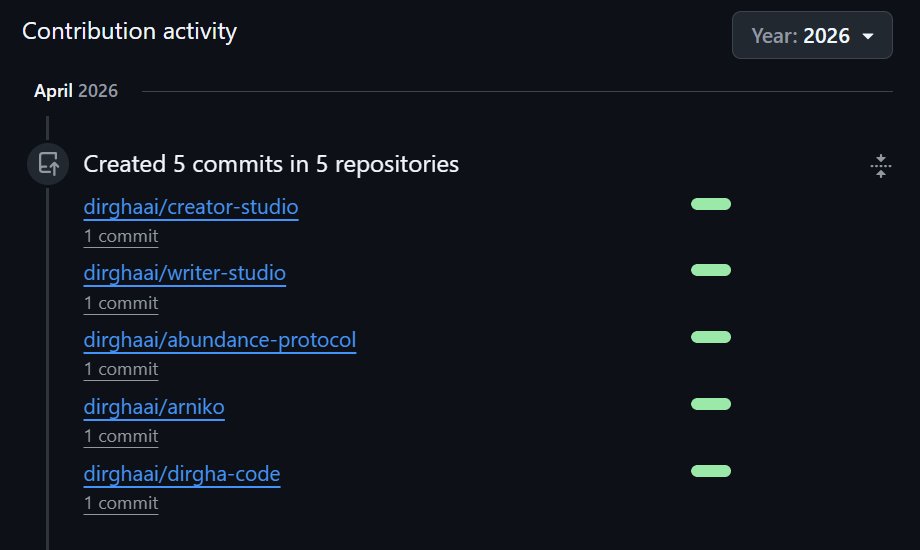
Task: View 1 commit under dirgha-code
Action: coord(121,504)
